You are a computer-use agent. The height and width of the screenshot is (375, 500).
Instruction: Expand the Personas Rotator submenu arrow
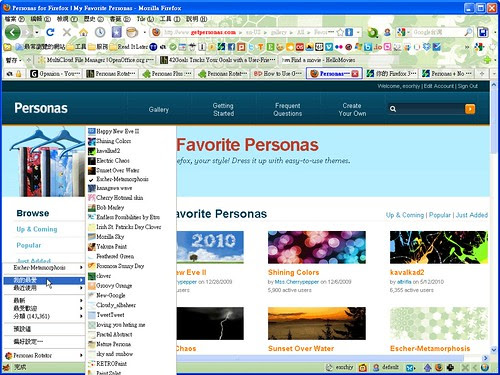tap(81, 356)
